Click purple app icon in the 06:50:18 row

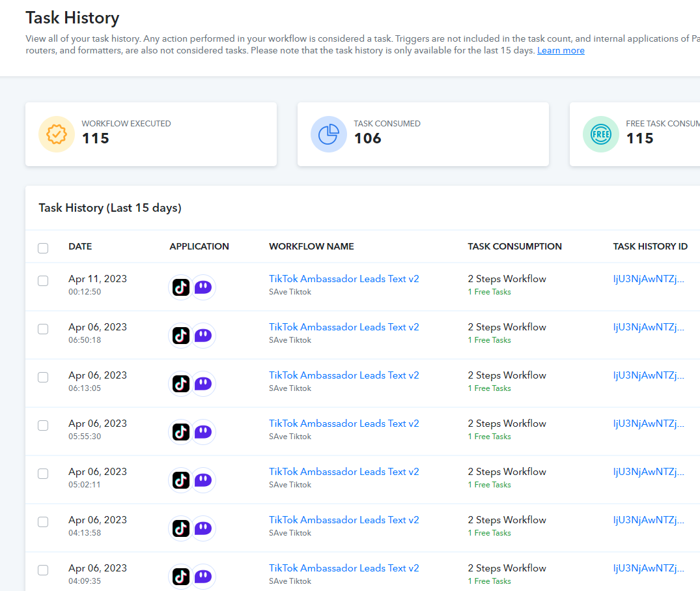click(x=203, y=336)
